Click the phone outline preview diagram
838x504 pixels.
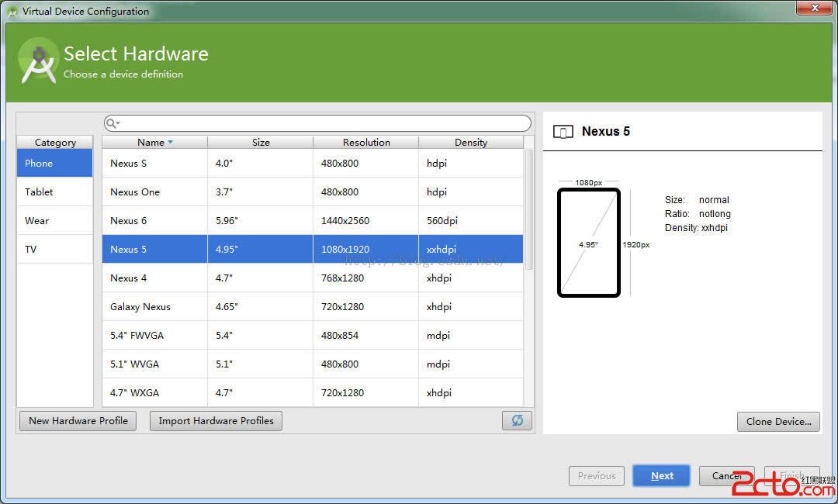pos(589,243)
